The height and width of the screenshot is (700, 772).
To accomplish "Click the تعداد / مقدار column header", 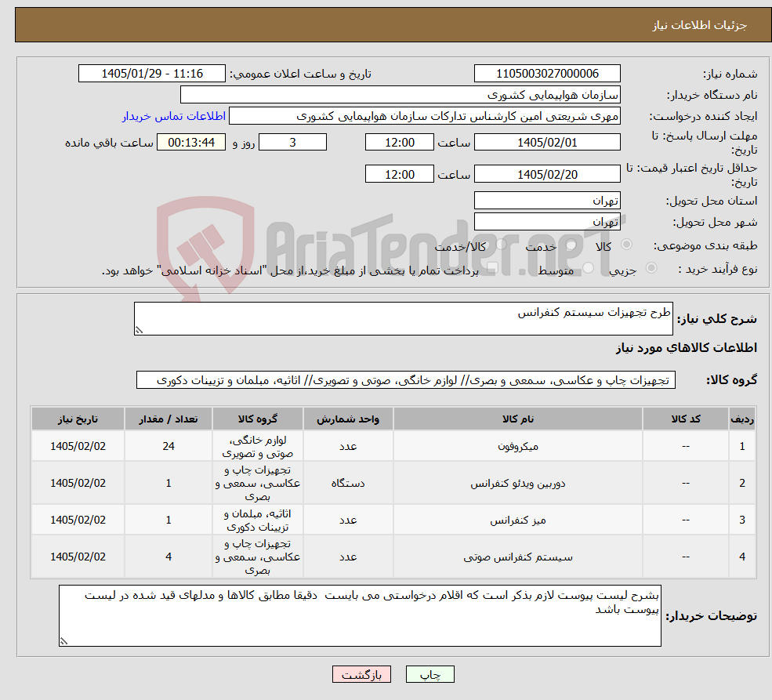I will pyautogui.click(x=169, y=419).
